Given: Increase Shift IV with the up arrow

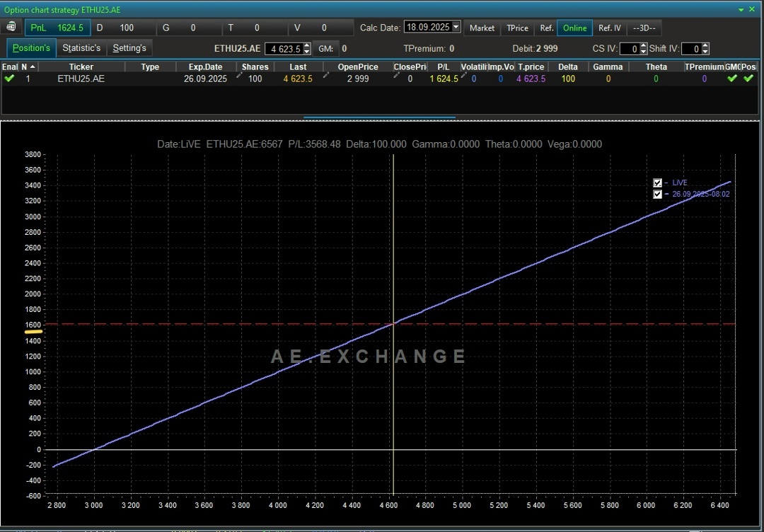Looking at the screenshot, I should click(705, 46).
